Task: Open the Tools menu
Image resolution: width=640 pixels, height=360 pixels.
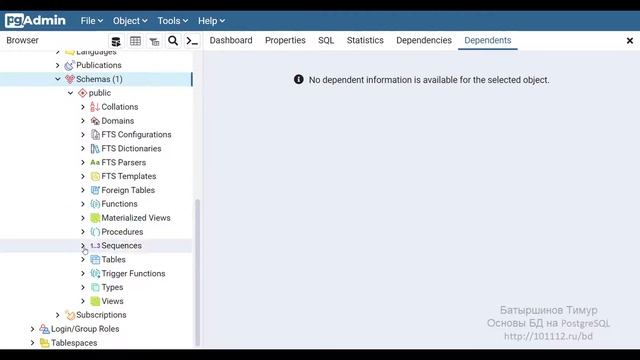Action: point(173,21)
